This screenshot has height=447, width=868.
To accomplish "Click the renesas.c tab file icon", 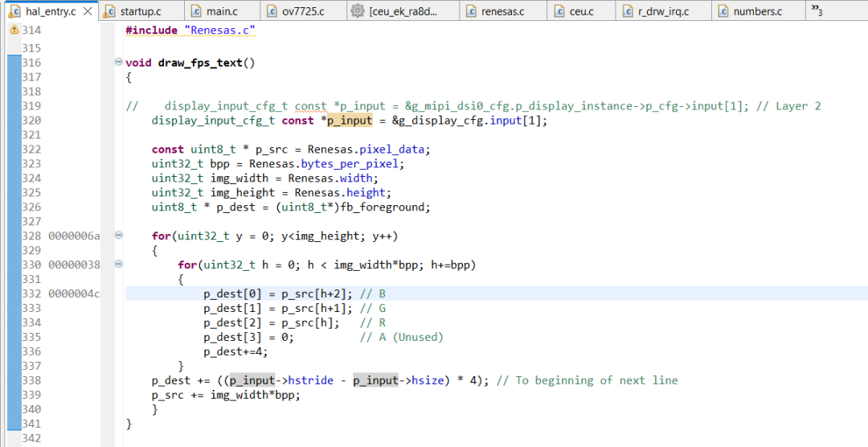I will [471, 11].
